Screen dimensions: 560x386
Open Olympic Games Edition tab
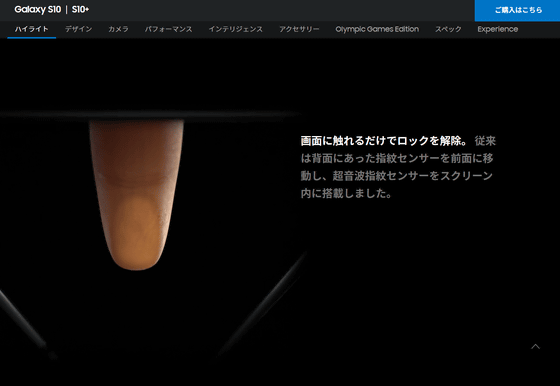(x=377, y=29)
